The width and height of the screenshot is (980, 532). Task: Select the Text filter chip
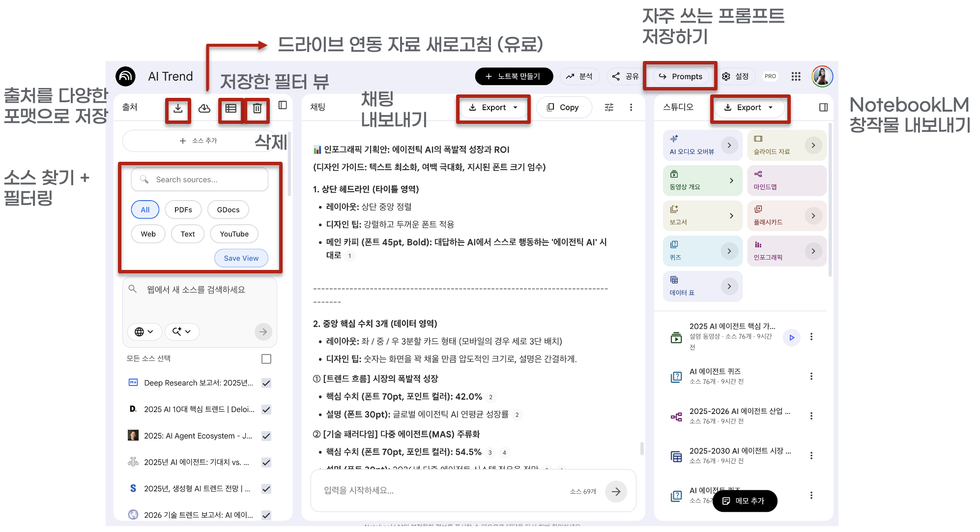tap(188, 234)
